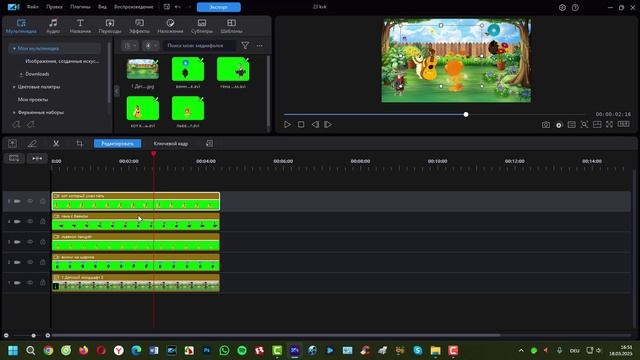Image resolution: width=640 pixels, height=360 pixels.
Task: Click the icon right of Ключевой кадр
Action: coord(209,143)
